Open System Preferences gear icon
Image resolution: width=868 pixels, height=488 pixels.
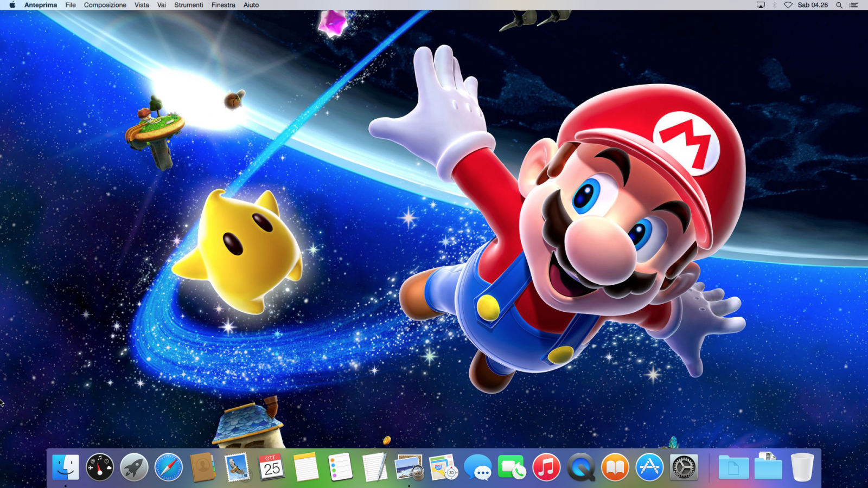(x=684, y=467)
